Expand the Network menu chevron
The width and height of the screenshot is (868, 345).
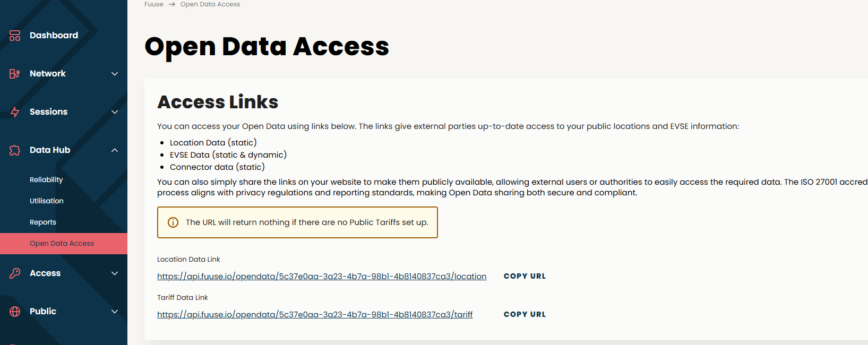click(115, 74)
